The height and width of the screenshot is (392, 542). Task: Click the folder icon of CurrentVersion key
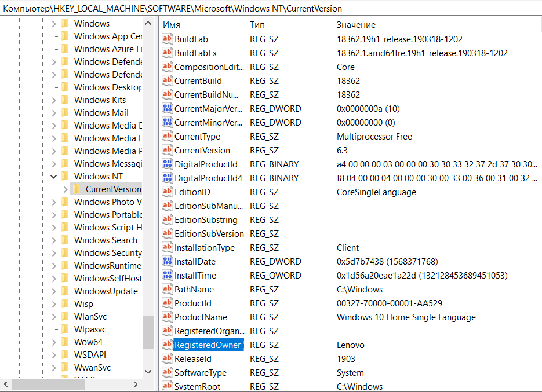click(x=77, y=189)
